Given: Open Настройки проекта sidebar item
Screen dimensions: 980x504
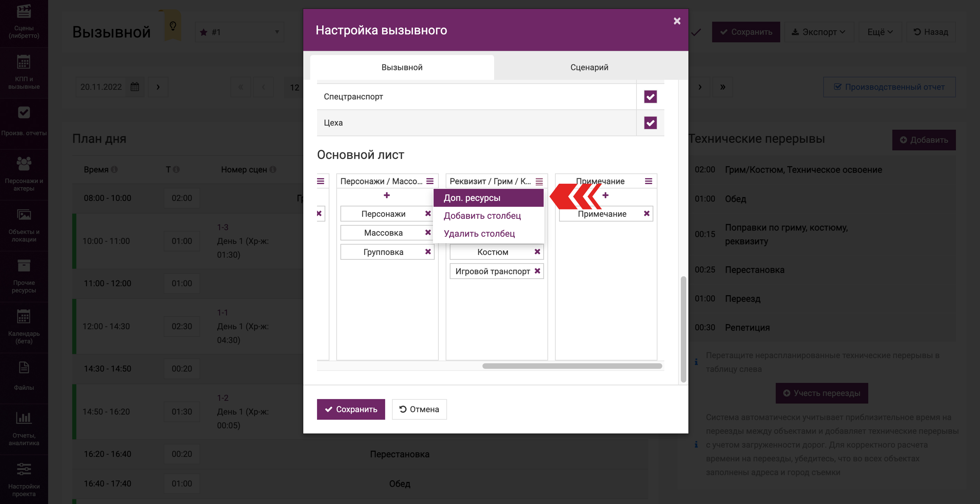Looking at the screenshot, I should coord(24,480).
